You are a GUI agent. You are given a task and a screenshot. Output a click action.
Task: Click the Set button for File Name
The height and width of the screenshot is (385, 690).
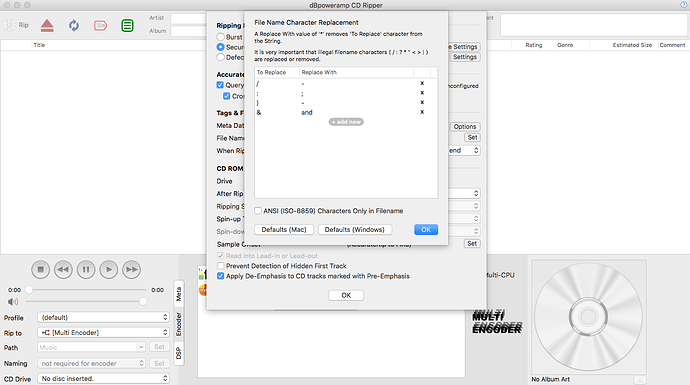472,138
